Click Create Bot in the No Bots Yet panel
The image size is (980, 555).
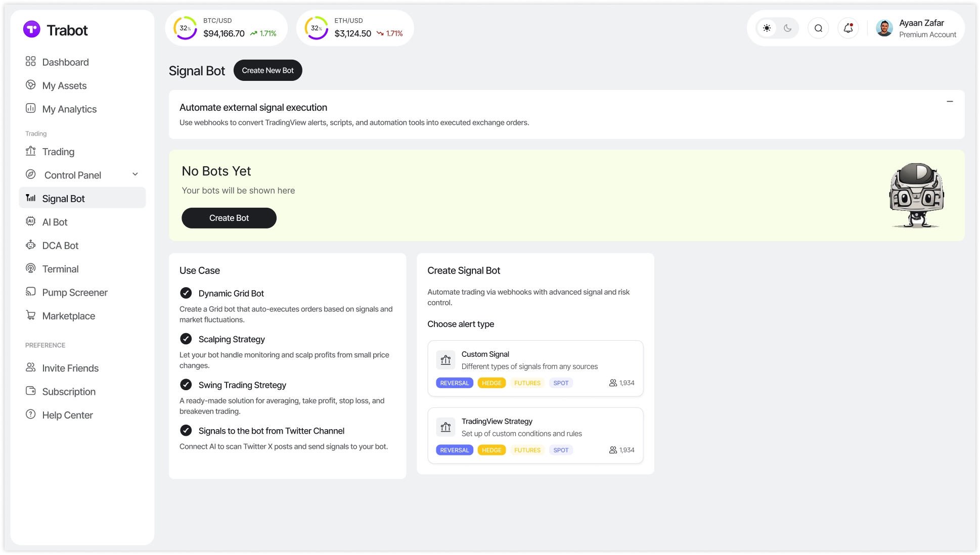(x=229, y=218)
